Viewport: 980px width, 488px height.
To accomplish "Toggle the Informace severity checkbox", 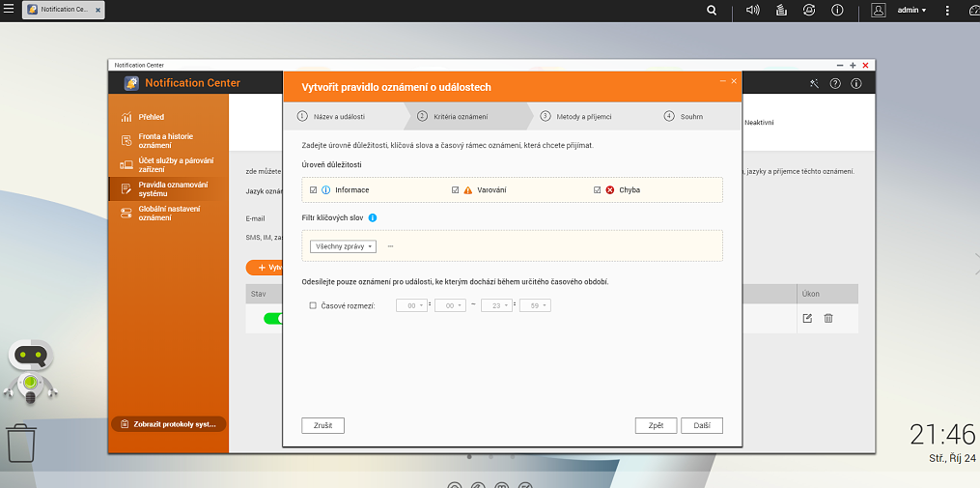I will (x=314, y=190).
